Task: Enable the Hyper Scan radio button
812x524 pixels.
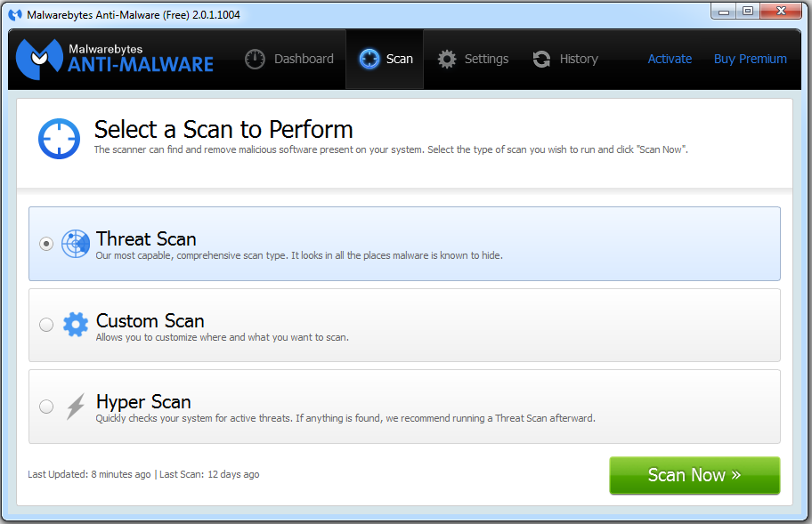Action: [46, 407]
